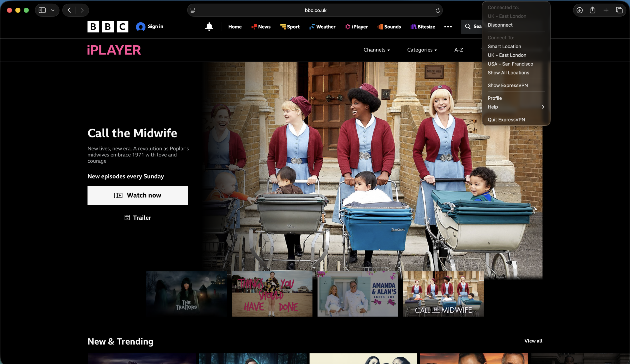Click the bbc.co.uk address bar
This screenshot has width=630, height=364.
pos(315,10)
